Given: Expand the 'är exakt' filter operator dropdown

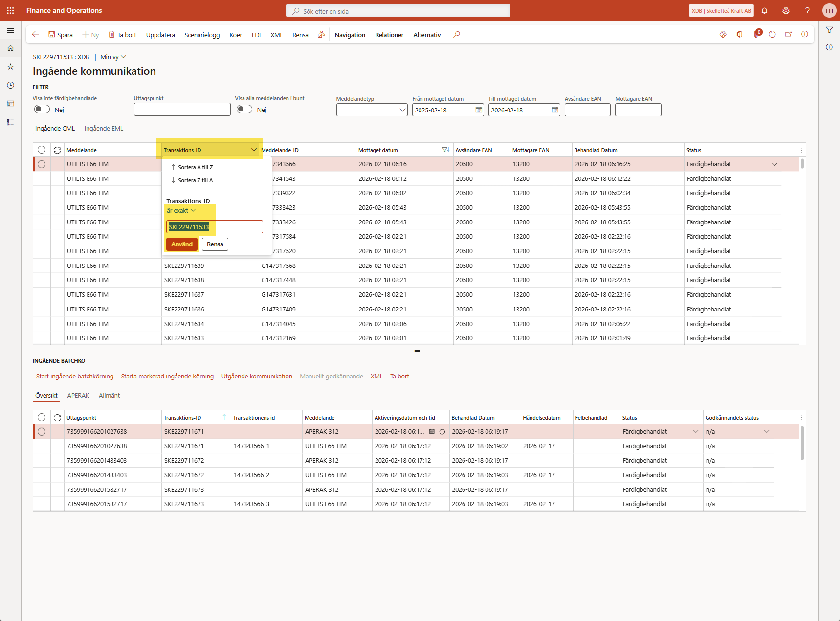Looking at the screenshot, I should (x=181, y=211).
